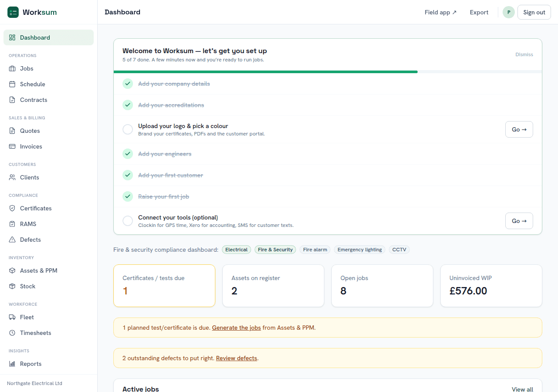The width and height of the screenshot is (558, 392).
Task: Click checkmark beside Add your engineers
Action: pos(128,154)
